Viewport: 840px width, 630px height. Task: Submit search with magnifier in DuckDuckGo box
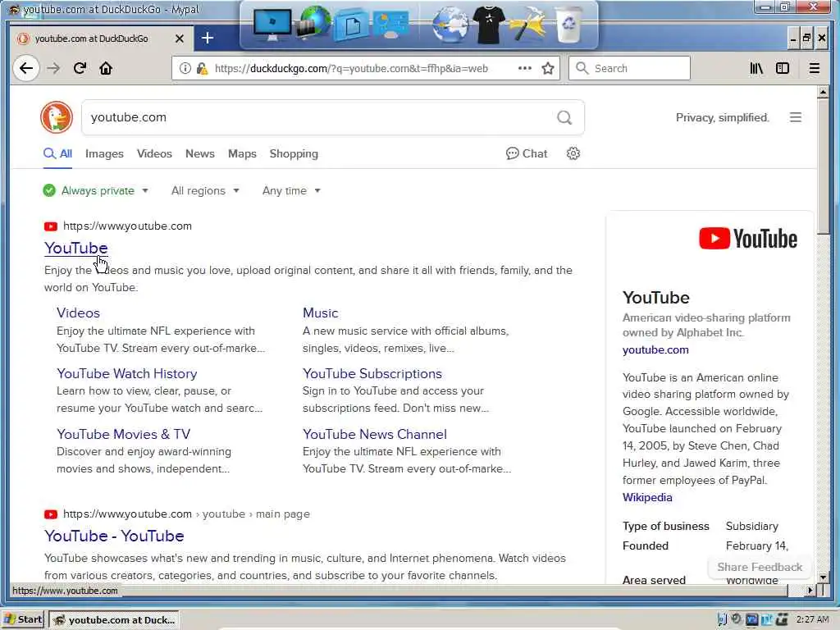point(564,117)
